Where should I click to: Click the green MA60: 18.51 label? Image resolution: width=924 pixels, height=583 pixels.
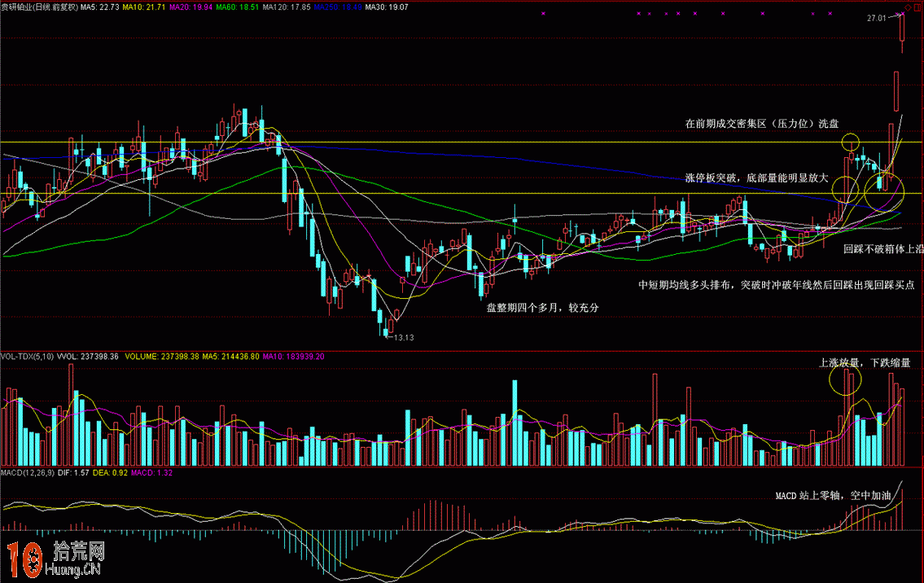click(238, 7)
